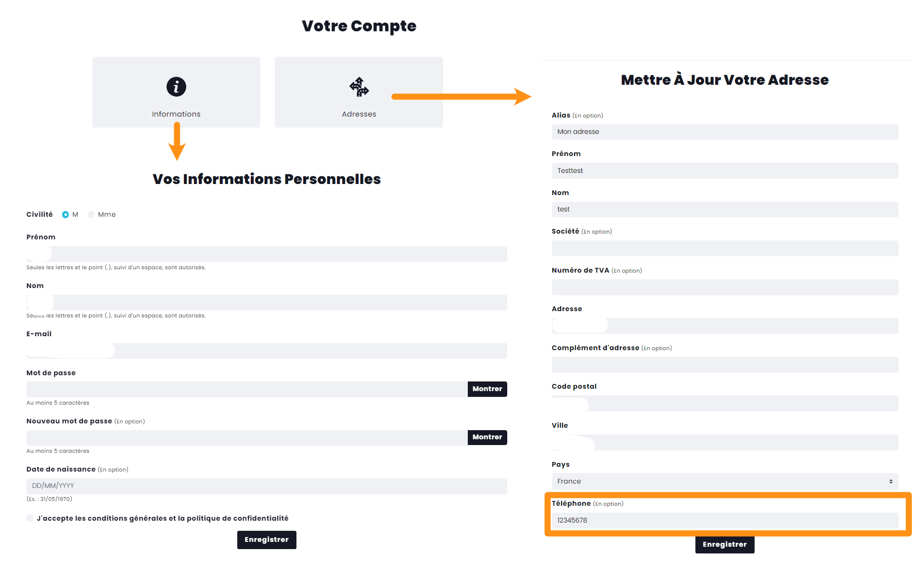Click the Téléphone input field
This screenshot has height=578, width=924.
click(725, 520)
